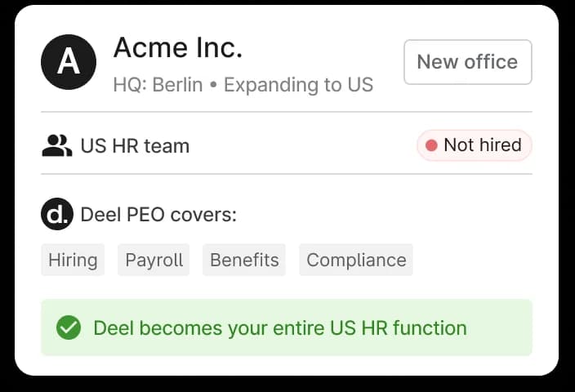Click the green checkmark icon
The height and width of the screenshot is (392, 575).
[x=69, y=327]
